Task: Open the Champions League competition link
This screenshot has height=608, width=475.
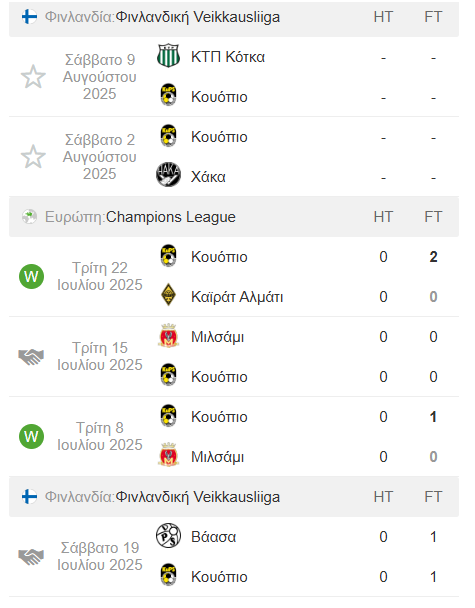Action: [x=171, y=217]
